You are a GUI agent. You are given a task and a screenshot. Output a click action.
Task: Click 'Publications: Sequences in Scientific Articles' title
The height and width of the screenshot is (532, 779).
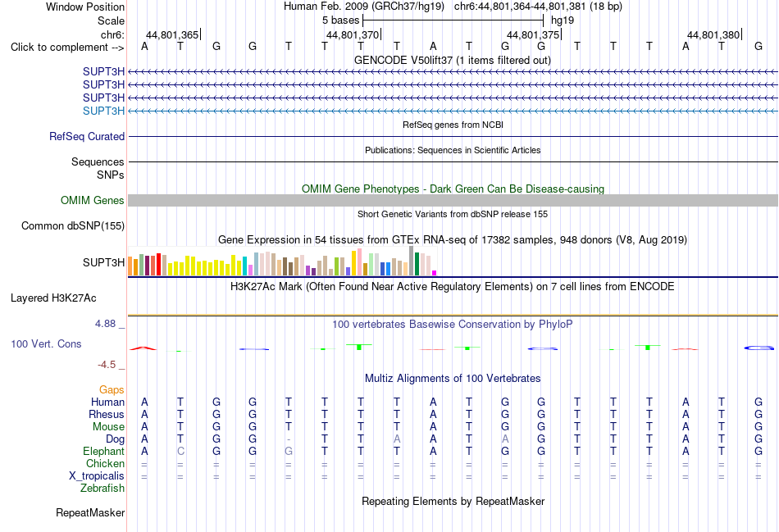(453, 150)
